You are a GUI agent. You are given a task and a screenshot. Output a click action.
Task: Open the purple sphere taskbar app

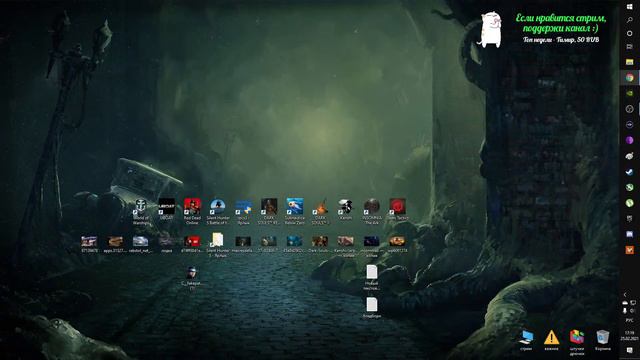630,140
